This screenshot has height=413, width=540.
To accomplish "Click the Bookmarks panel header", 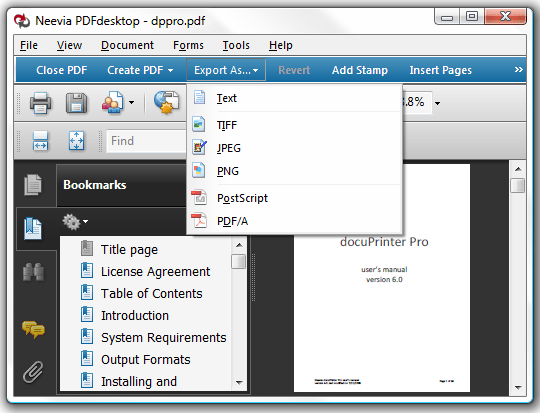I will pos(121,185).
